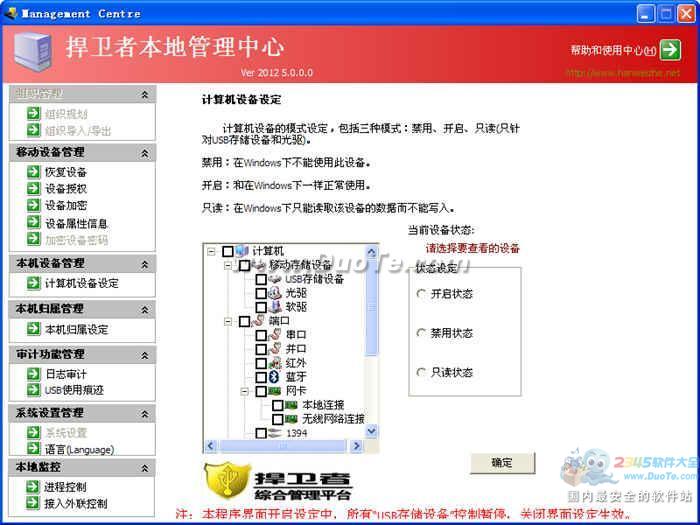Select the 开启状态 radio button
700x525 pixels.
click(x=421, y=294)
